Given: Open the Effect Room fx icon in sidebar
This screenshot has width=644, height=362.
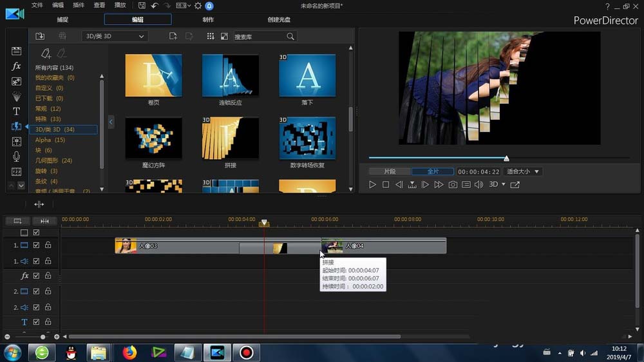Looking at the screenshot, I should click(16, 66).
